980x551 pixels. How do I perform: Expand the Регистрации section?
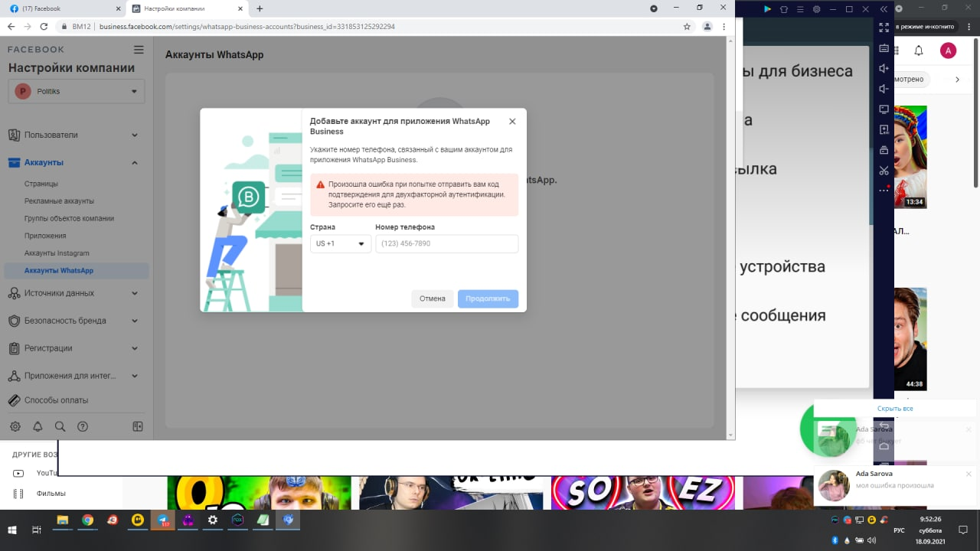click(x=74, y=348)
